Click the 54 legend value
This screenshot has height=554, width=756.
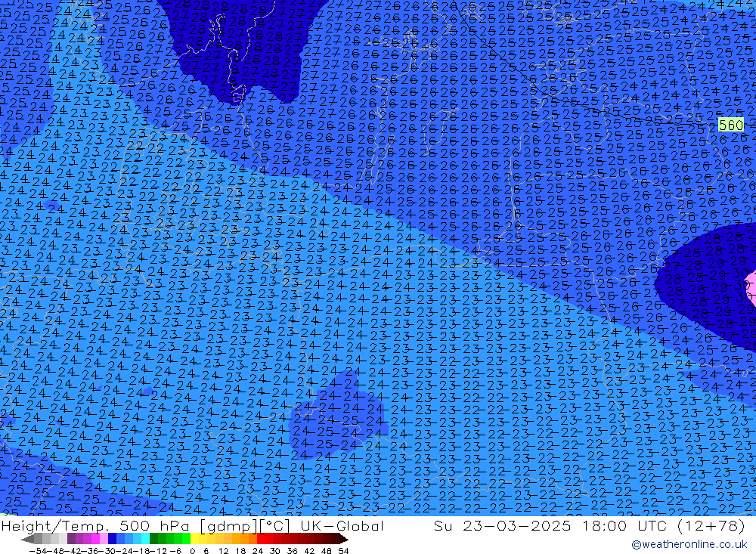(343, 551)
